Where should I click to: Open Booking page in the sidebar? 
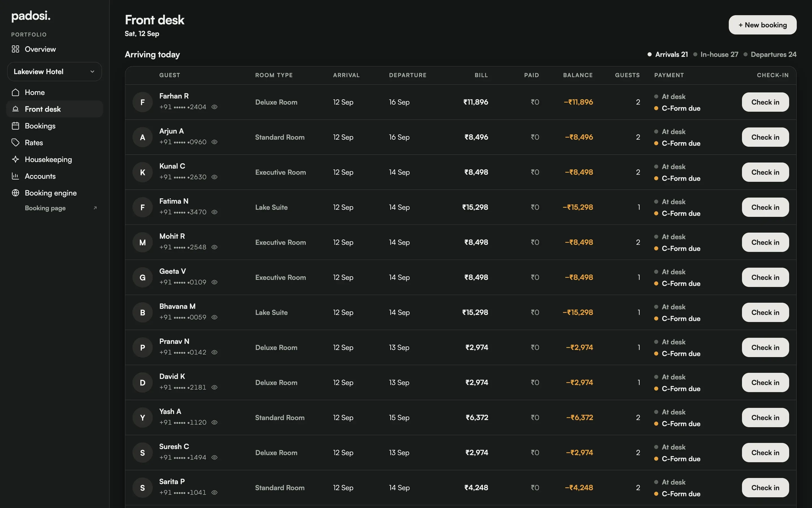click(45, 208)
